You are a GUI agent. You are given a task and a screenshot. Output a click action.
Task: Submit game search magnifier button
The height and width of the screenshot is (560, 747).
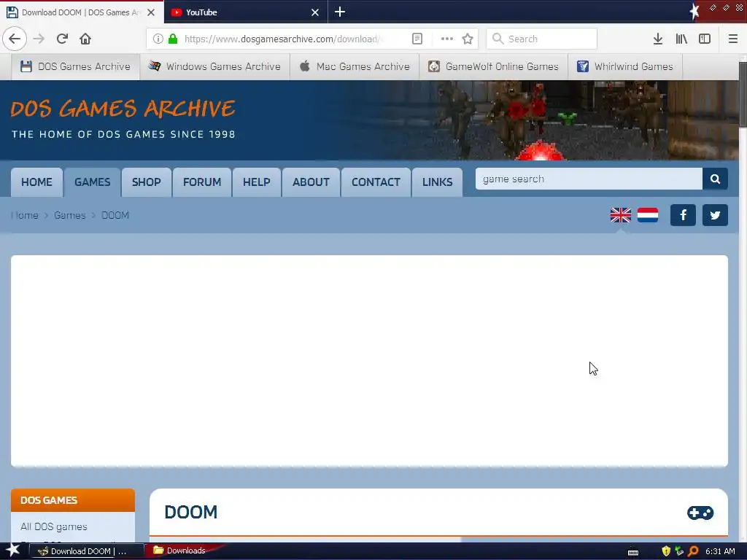point(715,179)
